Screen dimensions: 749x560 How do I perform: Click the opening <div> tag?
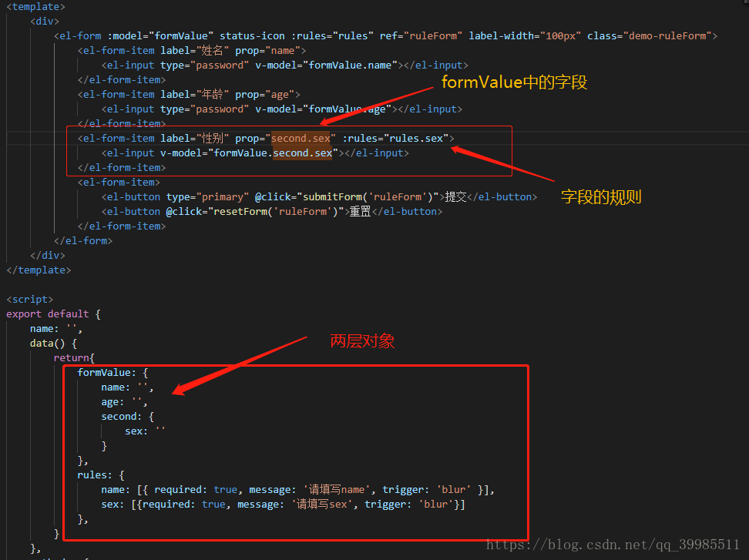tap(45, 22)
